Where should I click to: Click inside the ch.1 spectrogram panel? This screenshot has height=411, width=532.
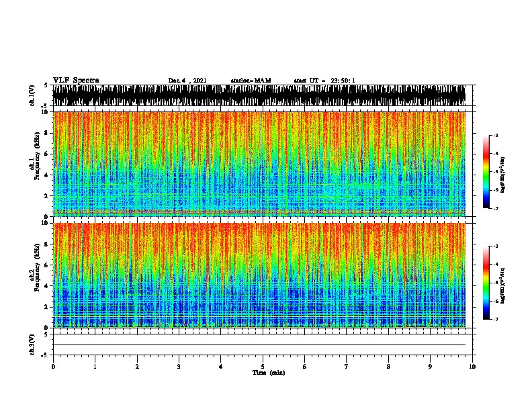coord(259,164)
